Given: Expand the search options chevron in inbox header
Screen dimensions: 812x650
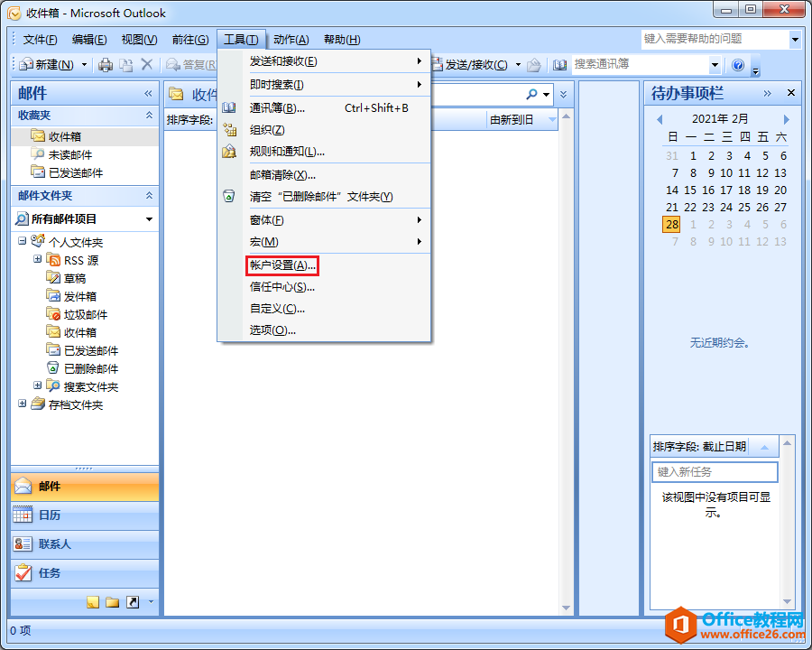Looking at the screenshot, I should [563, 94].
